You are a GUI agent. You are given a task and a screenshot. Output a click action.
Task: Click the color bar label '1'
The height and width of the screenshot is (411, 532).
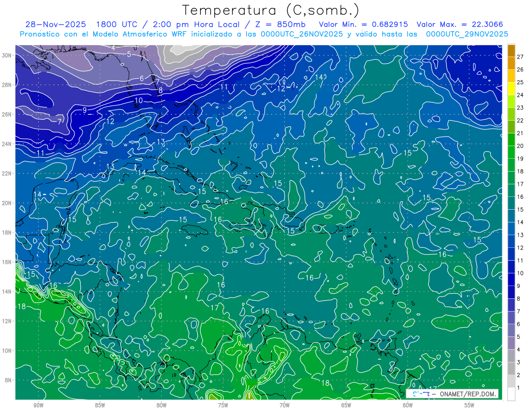(x=519, y=388)
